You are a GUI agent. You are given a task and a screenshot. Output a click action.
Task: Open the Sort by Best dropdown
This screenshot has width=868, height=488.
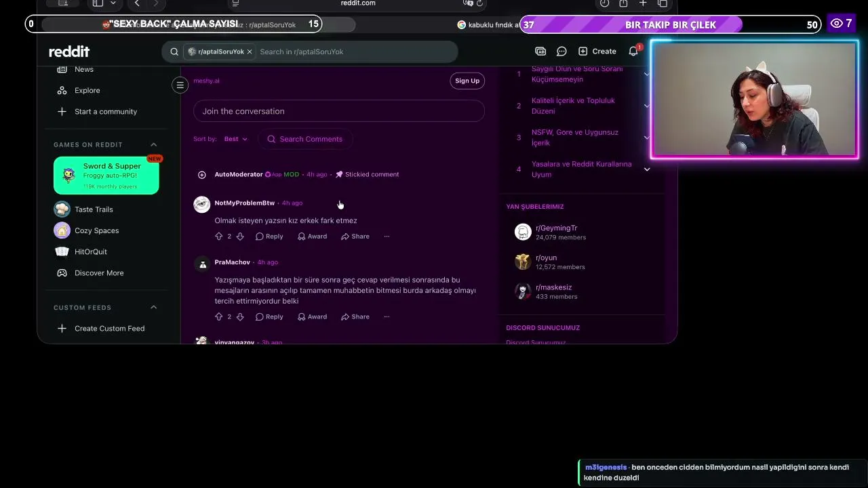coord(236,139)
